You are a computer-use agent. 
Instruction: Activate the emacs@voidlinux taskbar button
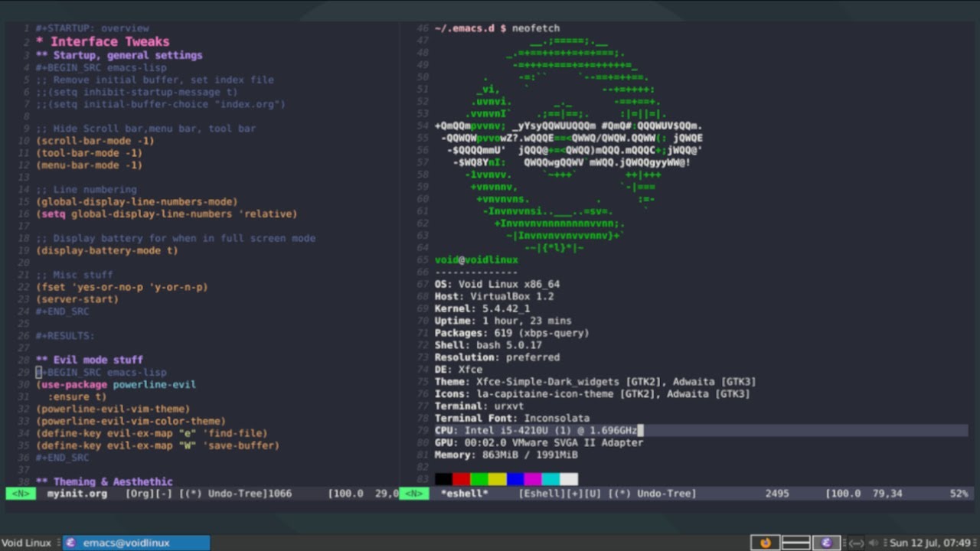pos(136,543)
